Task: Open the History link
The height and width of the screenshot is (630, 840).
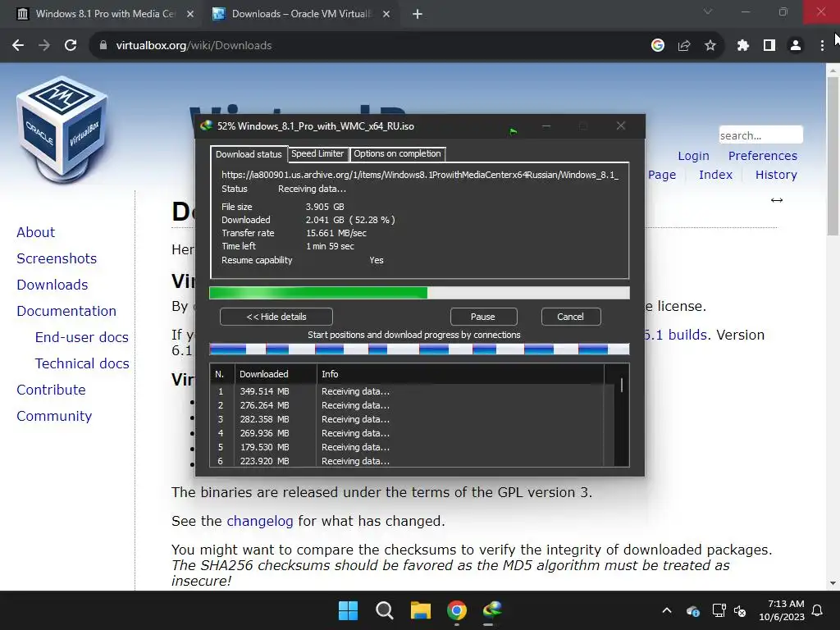Action: [x=776, y=175]
